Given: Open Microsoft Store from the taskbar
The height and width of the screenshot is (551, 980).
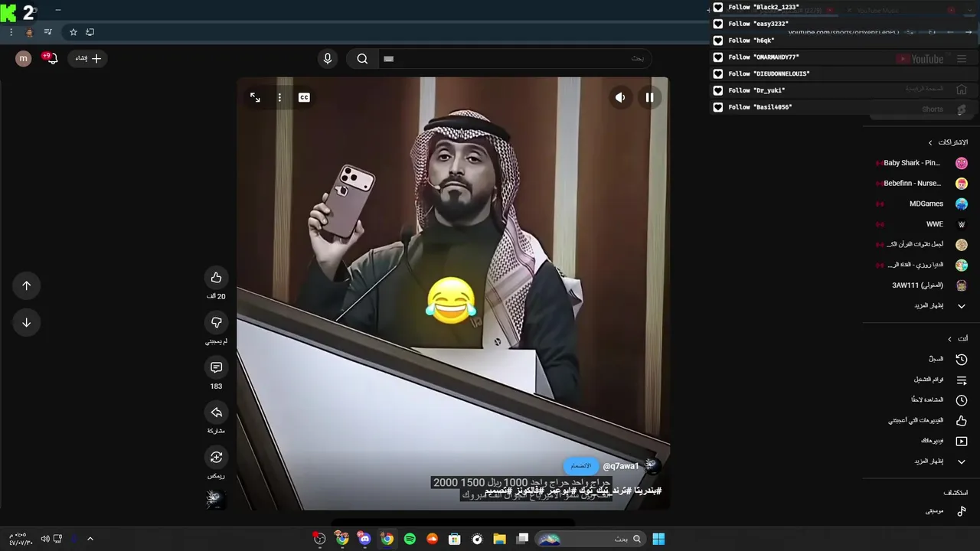Looking at the screenshot, I should click(455, 539).
